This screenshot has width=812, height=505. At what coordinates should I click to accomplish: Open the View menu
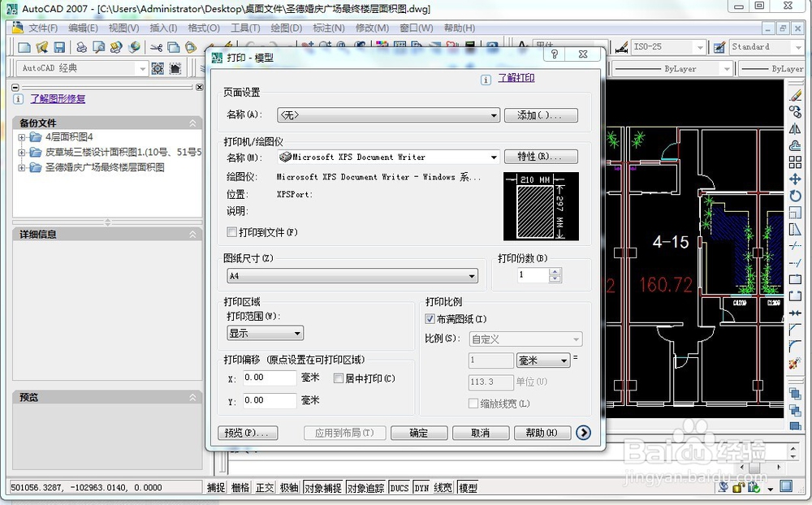click(x=123, y=28)
